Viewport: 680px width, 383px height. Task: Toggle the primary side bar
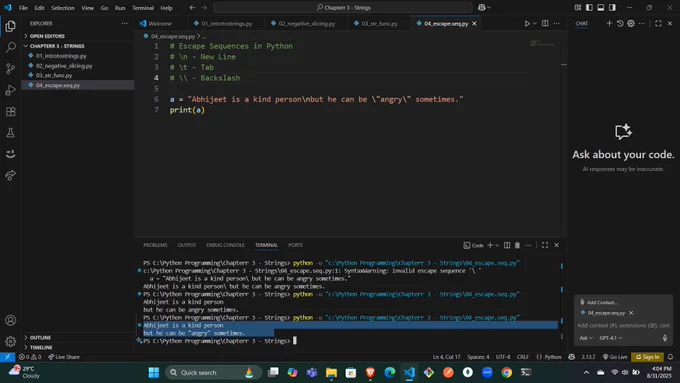point(589,7)
